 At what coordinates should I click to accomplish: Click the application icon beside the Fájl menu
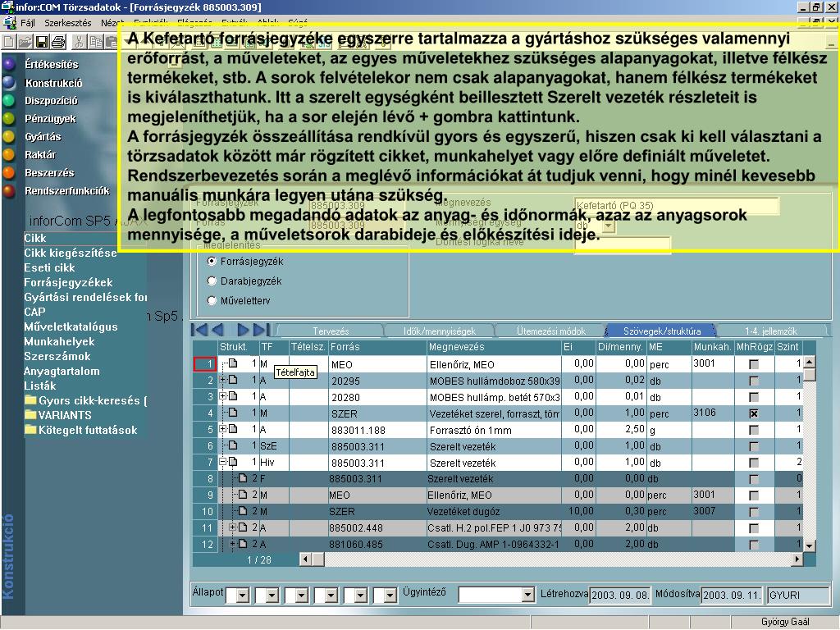(9, 23)
